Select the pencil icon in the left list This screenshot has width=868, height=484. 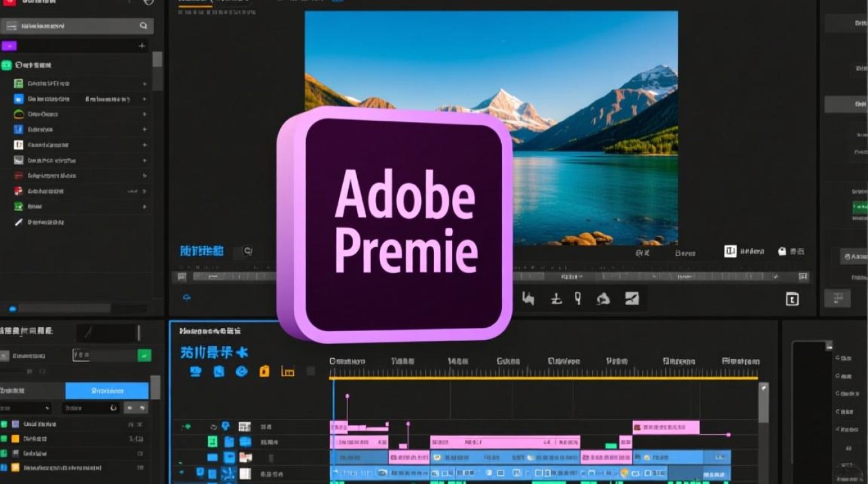click(18, 222)
